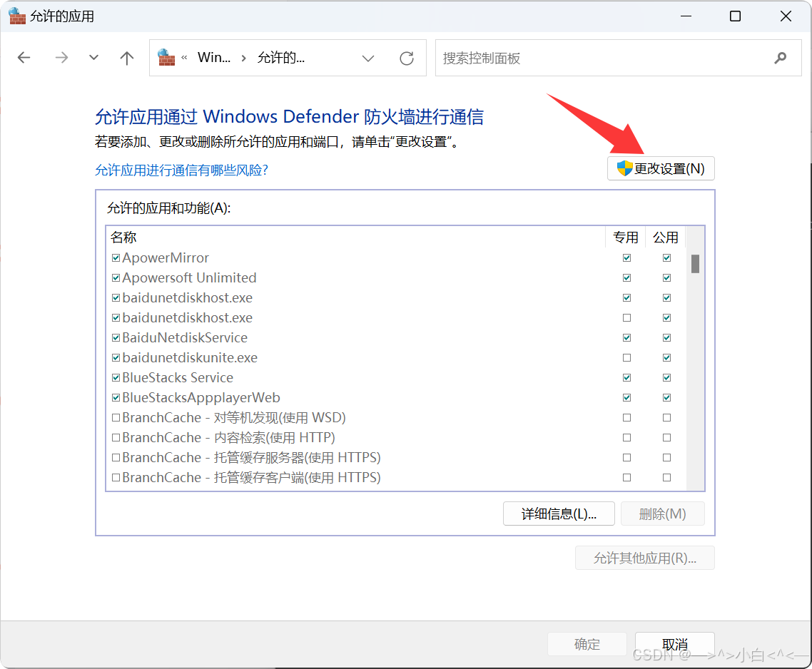Click the 更改设置(N) button

coord(661,168)
